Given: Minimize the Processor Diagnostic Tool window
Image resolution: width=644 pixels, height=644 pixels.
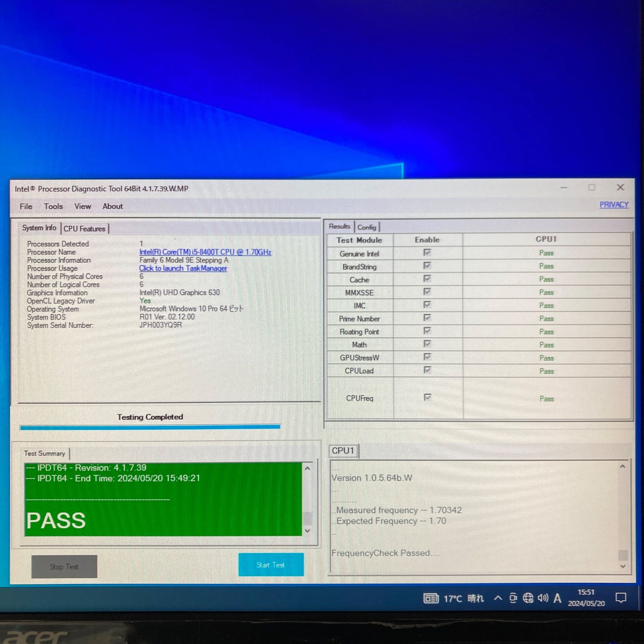Looking at the screenshot, I should tap(564, 188).
